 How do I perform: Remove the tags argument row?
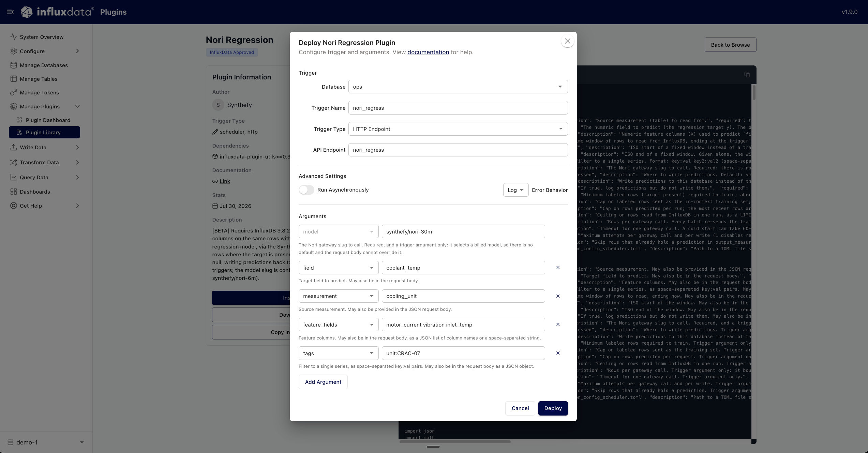pos(558,353)
